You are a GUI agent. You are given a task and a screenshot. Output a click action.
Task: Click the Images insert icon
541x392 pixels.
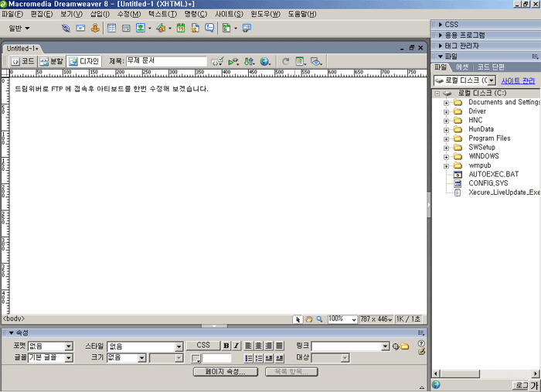pyautogui.click(x=141, y=29)
